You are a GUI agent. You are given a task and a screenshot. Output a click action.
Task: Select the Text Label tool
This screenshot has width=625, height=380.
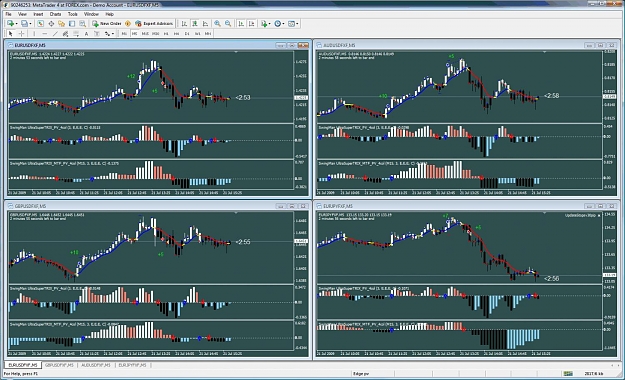96,33
